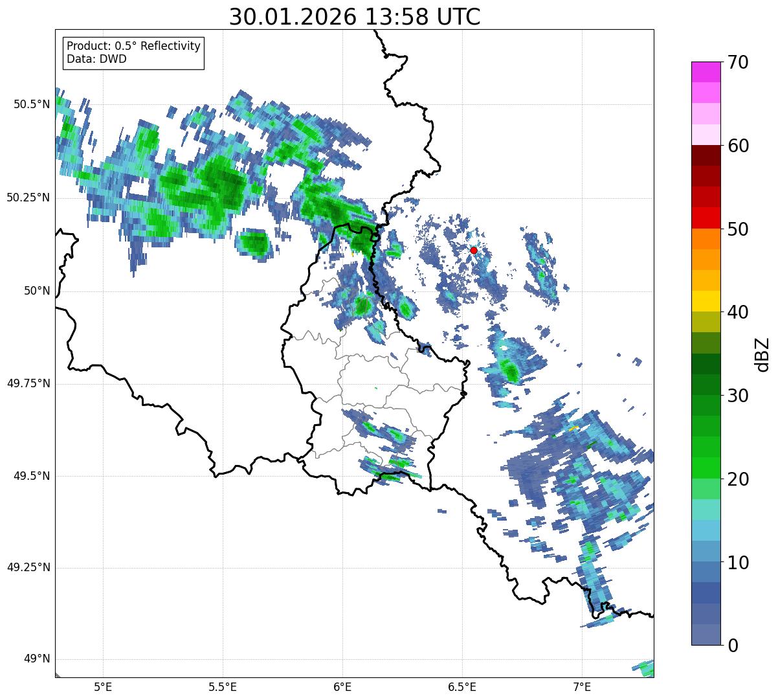Click the 'Product: 0.5° Reflectivity' legend text
The image size is (778, 700).
[x=134, y=46]
